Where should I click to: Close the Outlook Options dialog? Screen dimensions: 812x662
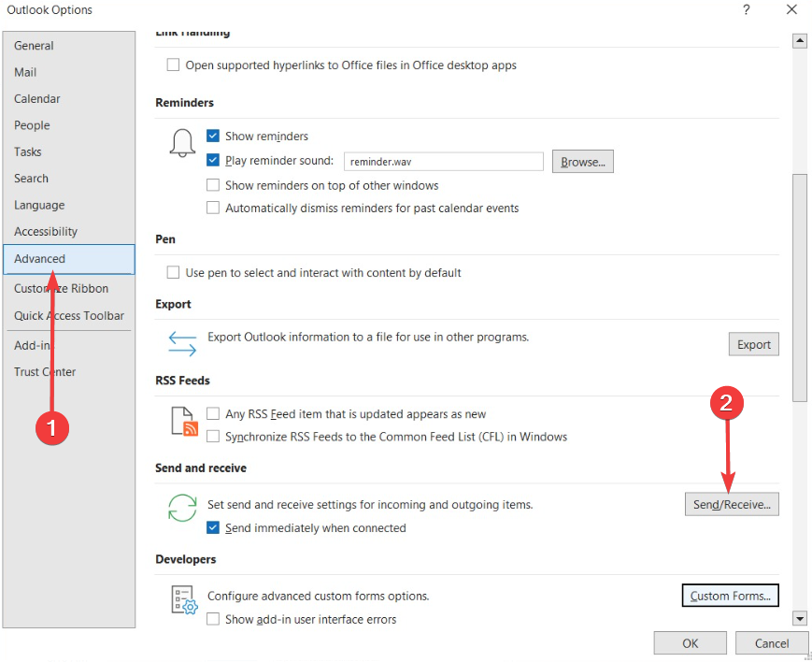tap(791, 9)
